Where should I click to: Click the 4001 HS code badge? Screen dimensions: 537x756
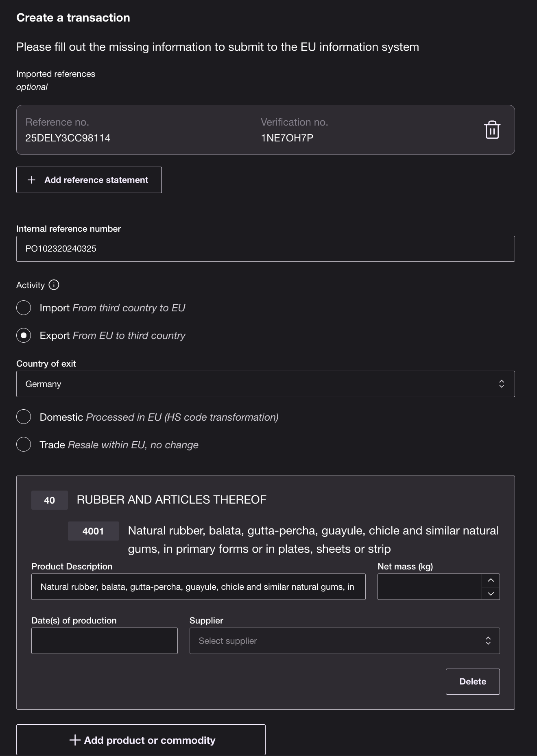click(x=93, y=531)
